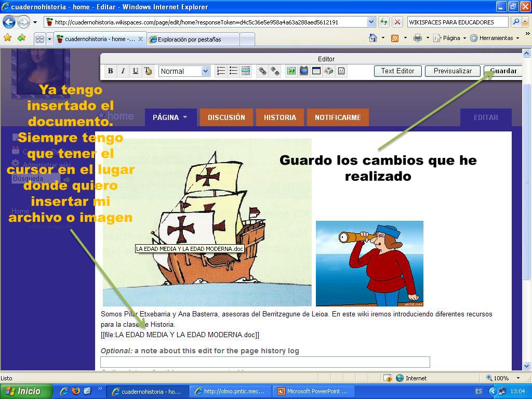
Task: Insert code block with the code icon
Action: click(341, 71)
